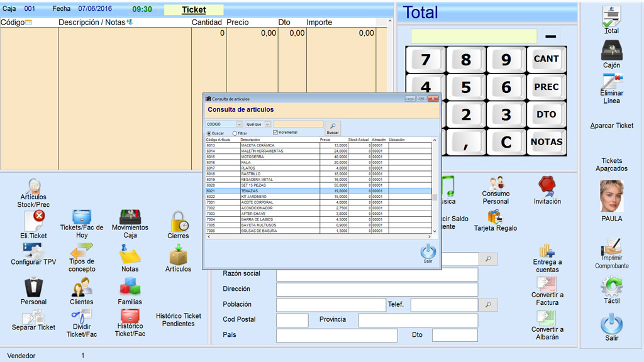Open the Cajón cash drawer icon
The image size is (644, 362).
click(x=611, y=50)
